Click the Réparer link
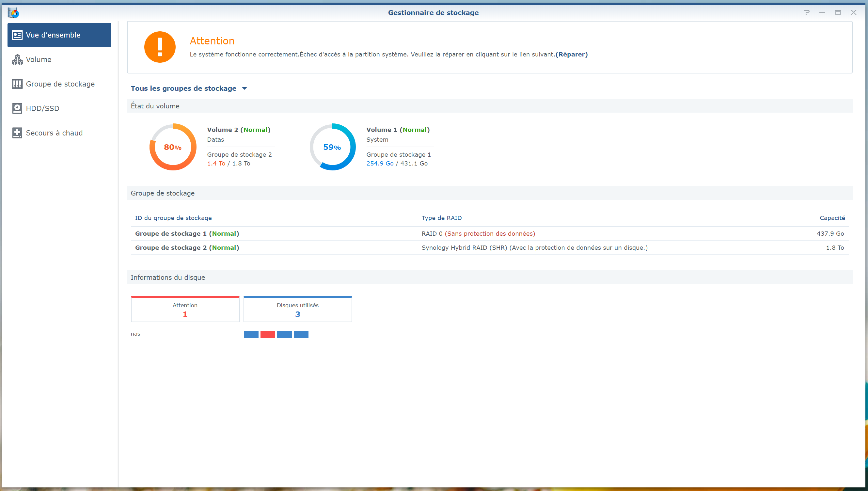Image resolution: width=868 pixels, height=491 pixels. click(x=571, y=54)
